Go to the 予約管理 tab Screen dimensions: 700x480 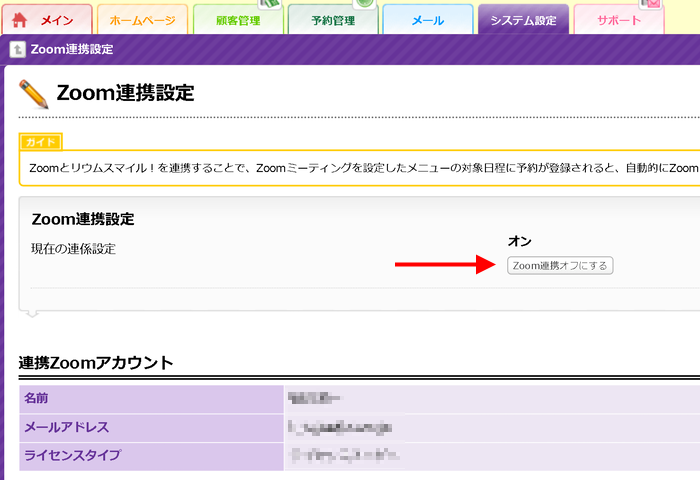click(x=333, y=20)
